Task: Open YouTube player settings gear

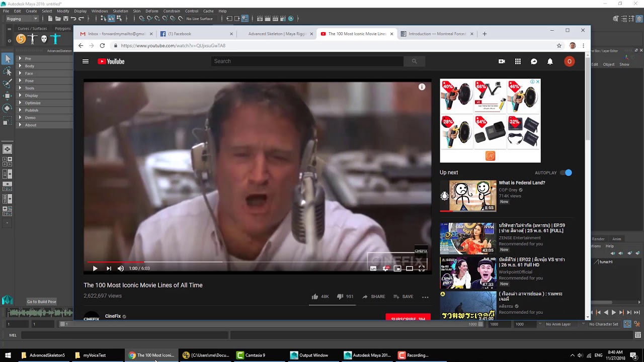Action: 385,268
